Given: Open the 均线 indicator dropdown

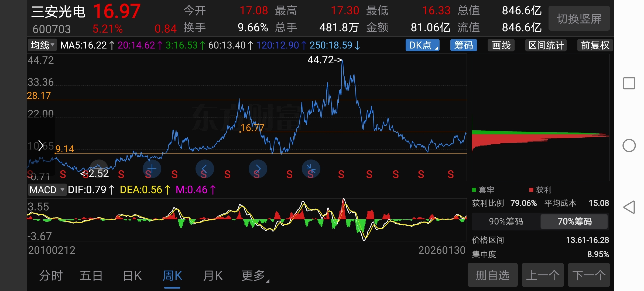Looking at the screenshot, I should (x=42, y=45).
